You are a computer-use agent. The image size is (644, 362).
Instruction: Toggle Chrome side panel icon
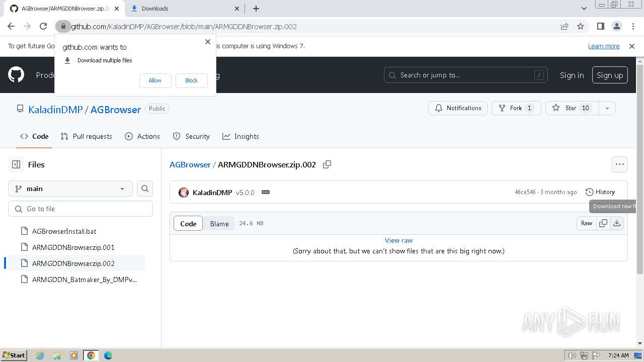click(601, 26)
